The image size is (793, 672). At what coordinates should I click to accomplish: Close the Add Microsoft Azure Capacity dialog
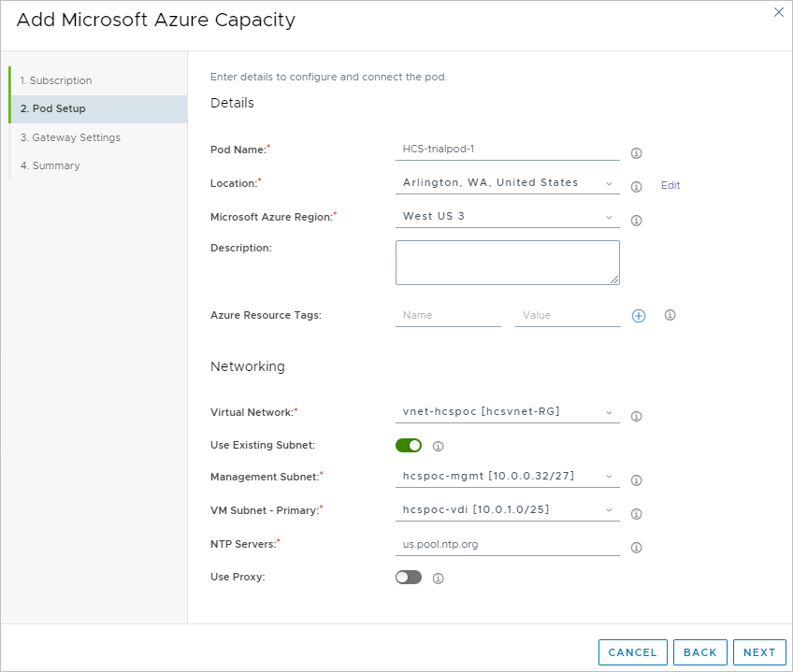[778, 12]
